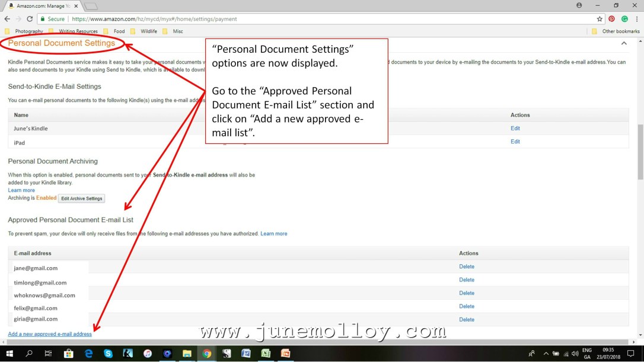Image resolution: width=644 pixels, height=362 pixels.
Task: Reload the page with the refresh icon
Action: (x=30, y=19)
